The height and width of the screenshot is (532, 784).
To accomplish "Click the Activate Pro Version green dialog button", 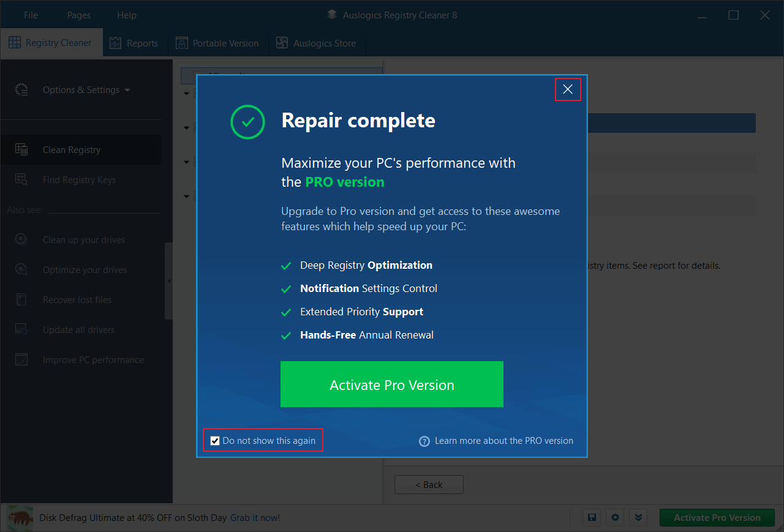I will point(392,384).
